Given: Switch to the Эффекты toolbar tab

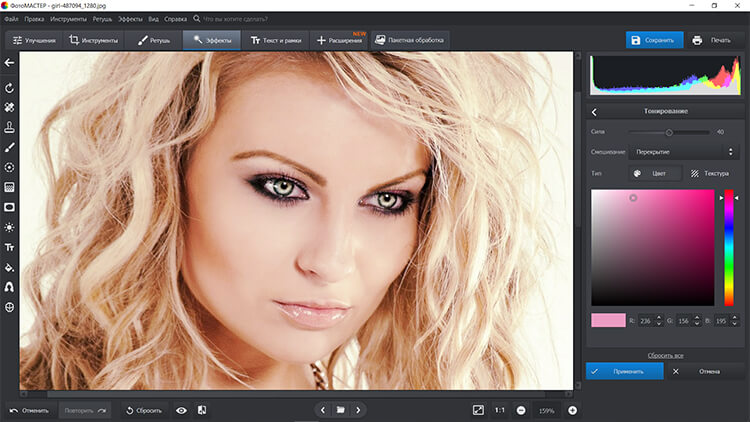Looking at the screenshot, I should coord(212,41).
